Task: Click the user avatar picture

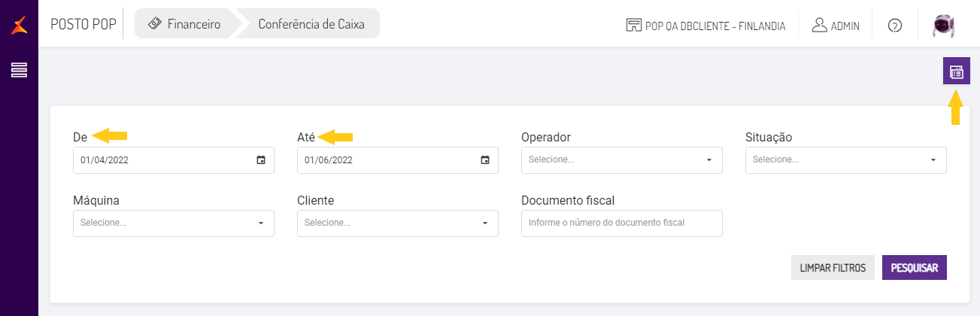Action: click(x=945, y=25)
